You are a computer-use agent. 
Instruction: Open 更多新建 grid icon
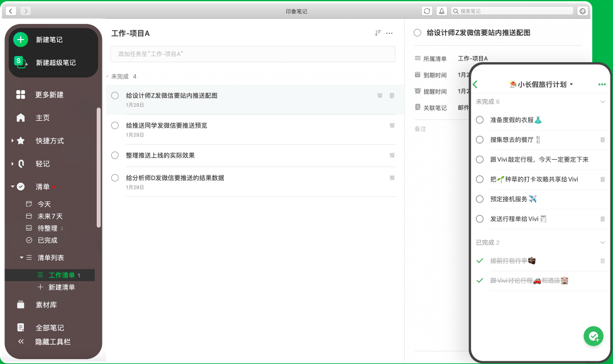click(21, 95)
